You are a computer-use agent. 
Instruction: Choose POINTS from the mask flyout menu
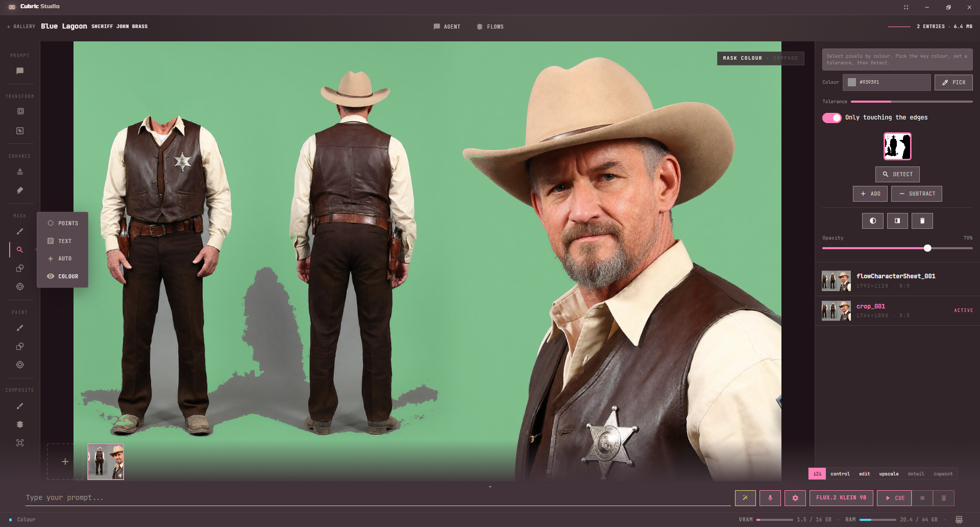[63, 223]
